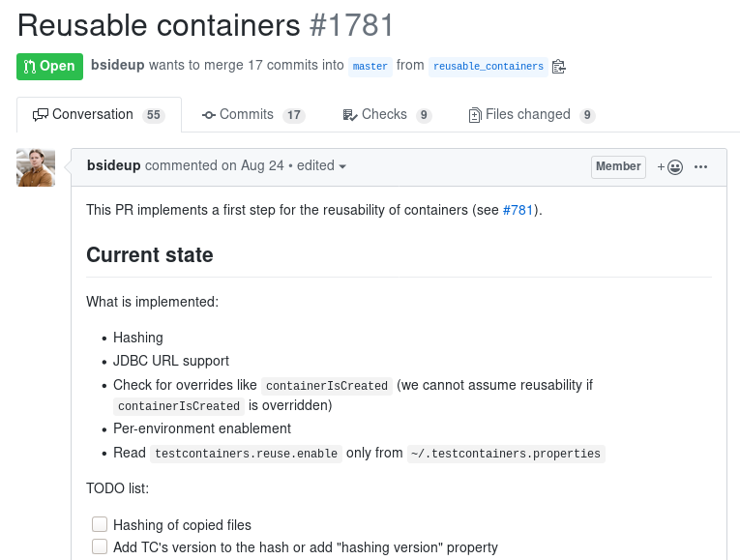Click the Conversation speech bubble icon
This screenshot has width=740, height=560.
click(x=40, y=115)
